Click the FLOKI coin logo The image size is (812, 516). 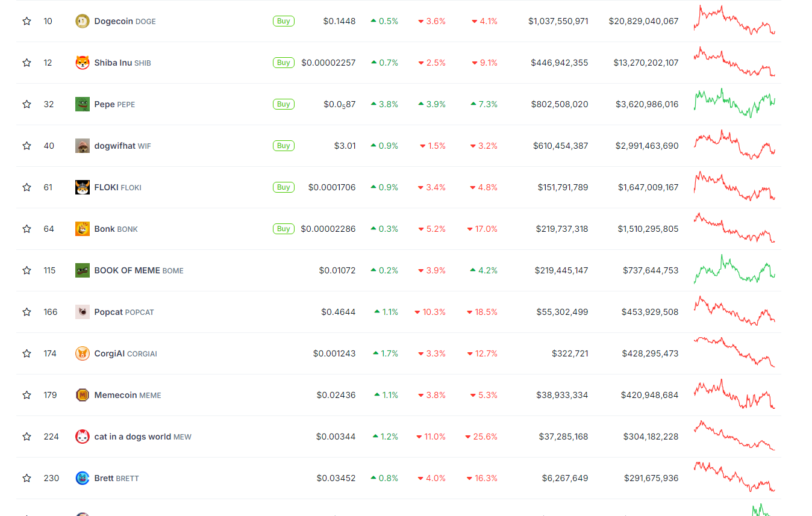pos(82,187)
